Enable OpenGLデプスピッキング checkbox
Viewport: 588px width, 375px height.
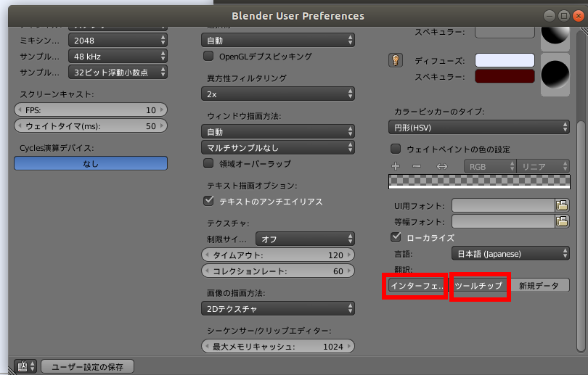point(208,56)
